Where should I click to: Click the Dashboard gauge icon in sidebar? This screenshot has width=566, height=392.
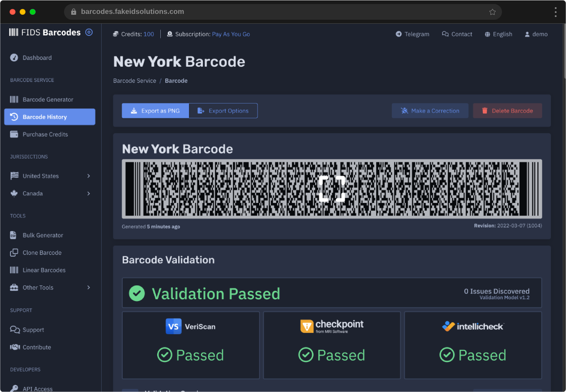[14, 58]
